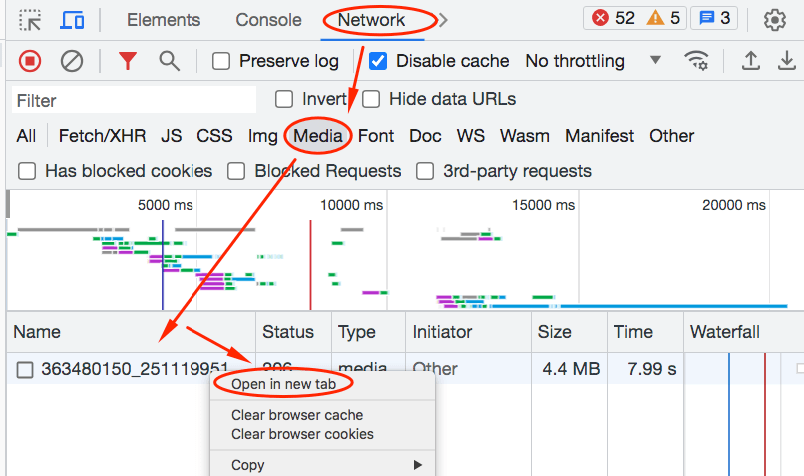Clear the network log

tap(72, 61)
